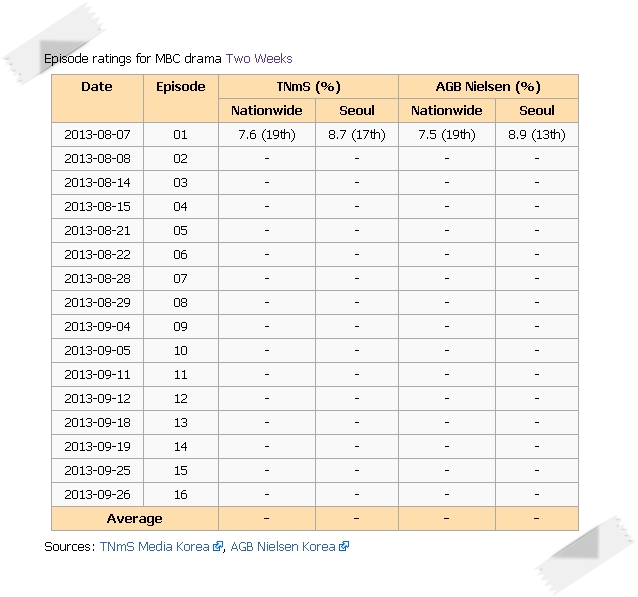Image resolution: width=638 pixels, height=597 pixels.
Task: Click the 2013-09-04 date cell
Action: pyautogui.click(x=97, y=327)
